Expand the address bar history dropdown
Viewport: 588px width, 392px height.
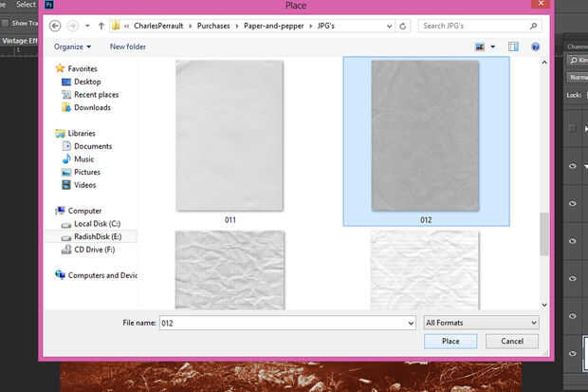coord(389,27)
